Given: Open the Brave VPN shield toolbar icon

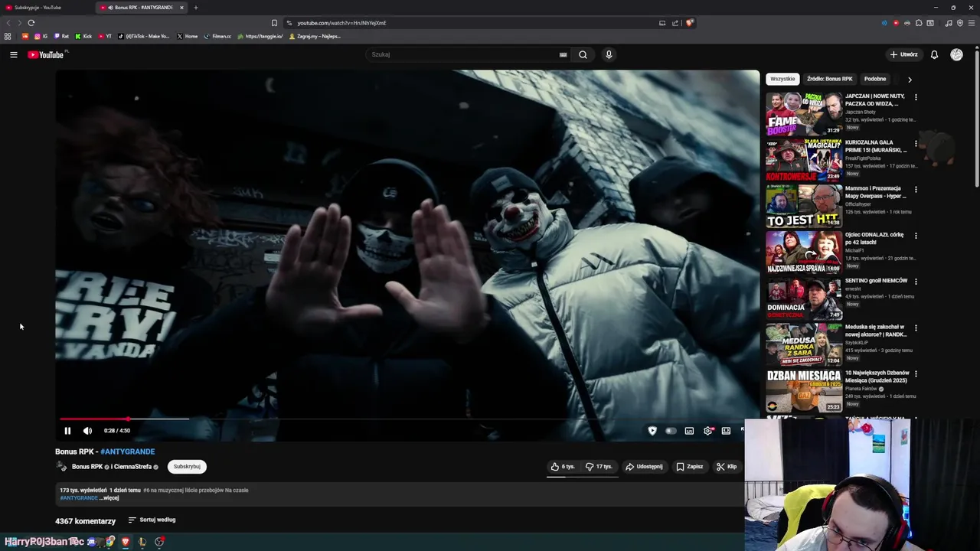Looking at the screenshot, I should (960, 23).
